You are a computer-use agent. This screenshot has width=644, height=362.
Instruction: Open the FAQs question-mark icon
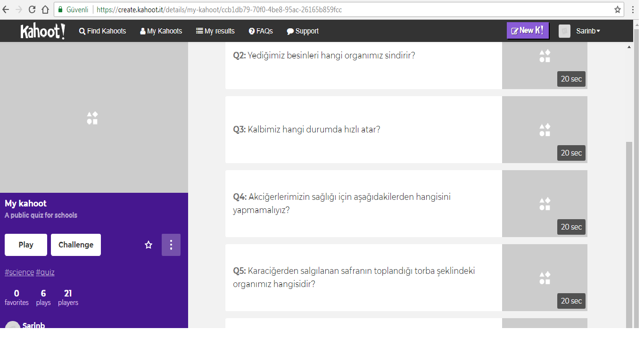pos(250,31)
